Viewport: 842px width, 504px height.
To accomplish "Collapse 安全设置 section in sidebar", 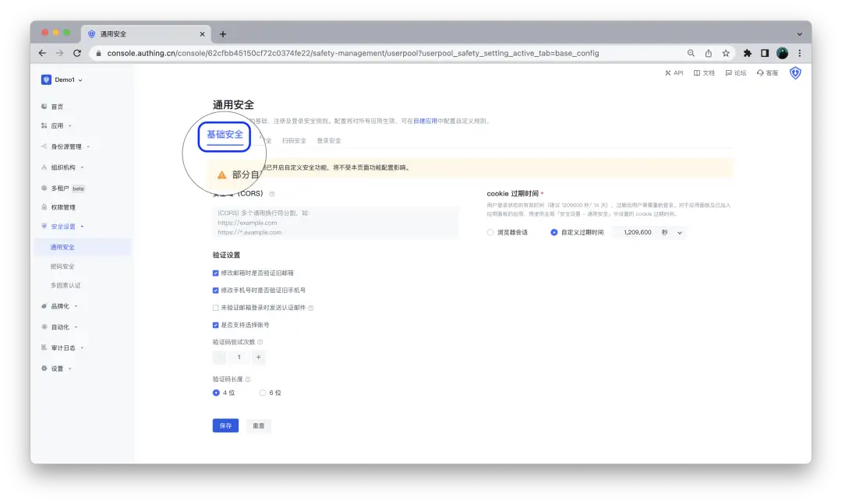I will [x=63, y=227].
